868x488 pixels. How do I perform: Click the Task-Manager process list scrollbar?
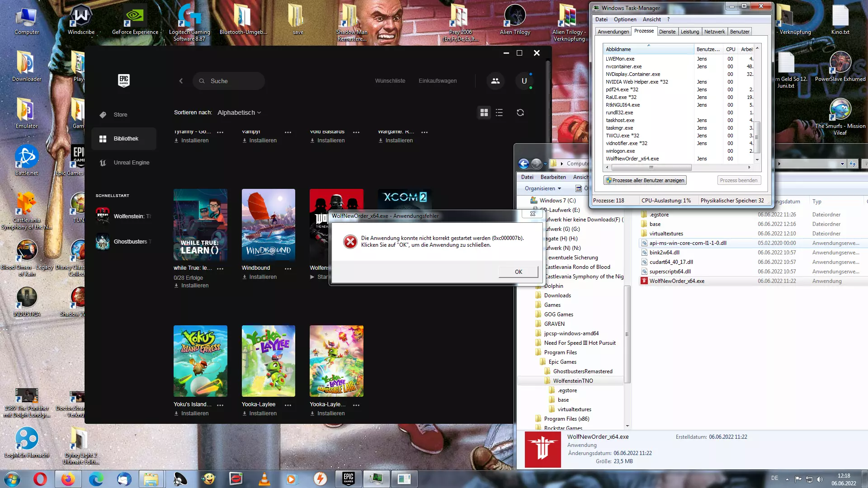tap(757, 137)
